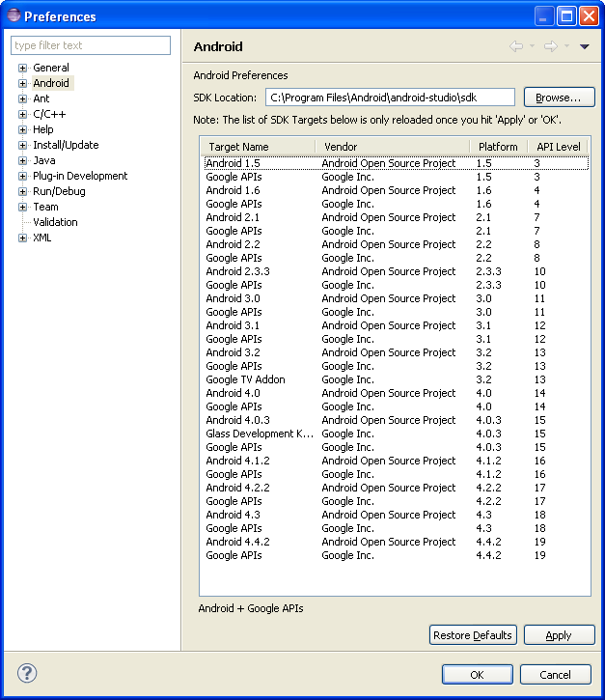
Task: Select the Android 2.2 target row
Action: 397,244
